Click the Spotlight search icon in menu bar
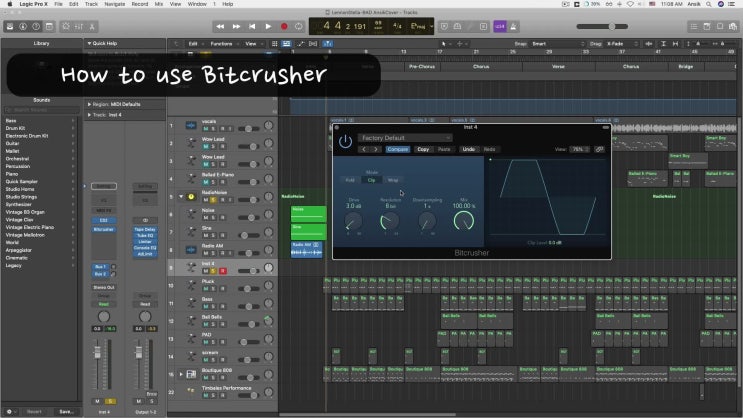The height and width of the screenshot is (418, 743). coord(708,4)
